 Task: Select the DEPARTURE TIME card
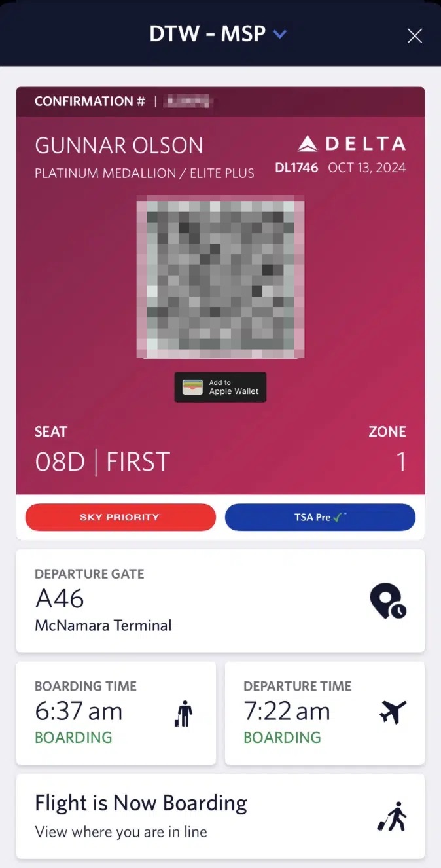(323, 713)
